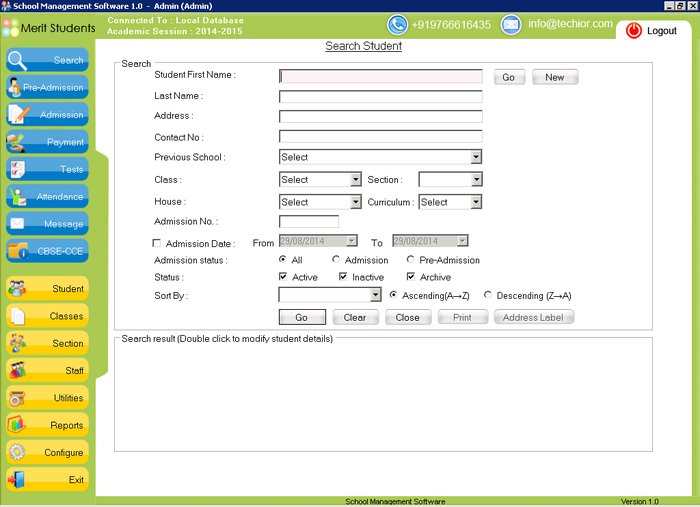Expand the Previous School dropdown
700x507 pixels.
(x=476, y=157)
